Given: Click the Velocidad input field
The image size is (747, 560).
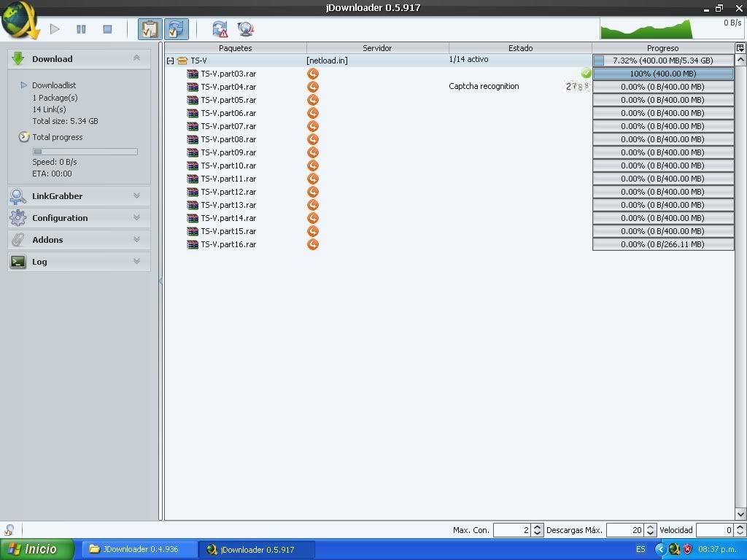Looking at the screenshot, I should tap(715, 530).
